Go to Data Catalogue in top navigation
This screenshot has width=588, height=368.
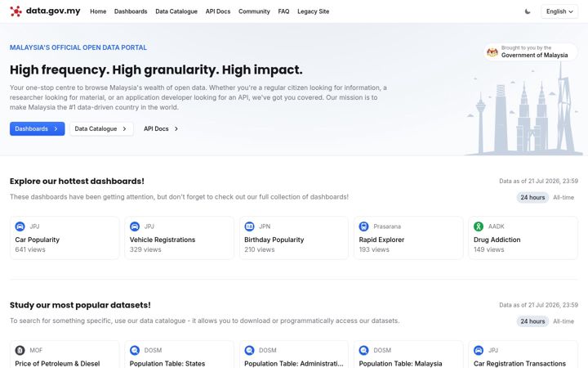click(x=176, y=11)
